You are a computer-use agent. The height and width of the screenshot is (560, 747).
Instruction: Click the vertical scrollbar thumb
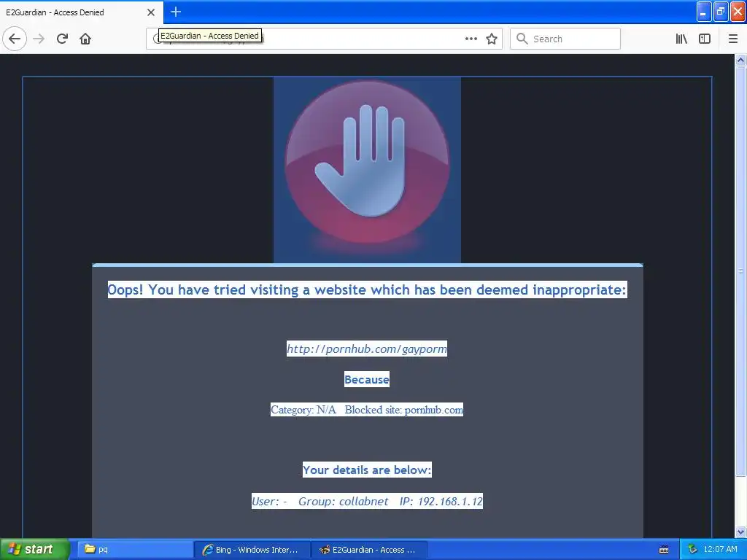740,271
